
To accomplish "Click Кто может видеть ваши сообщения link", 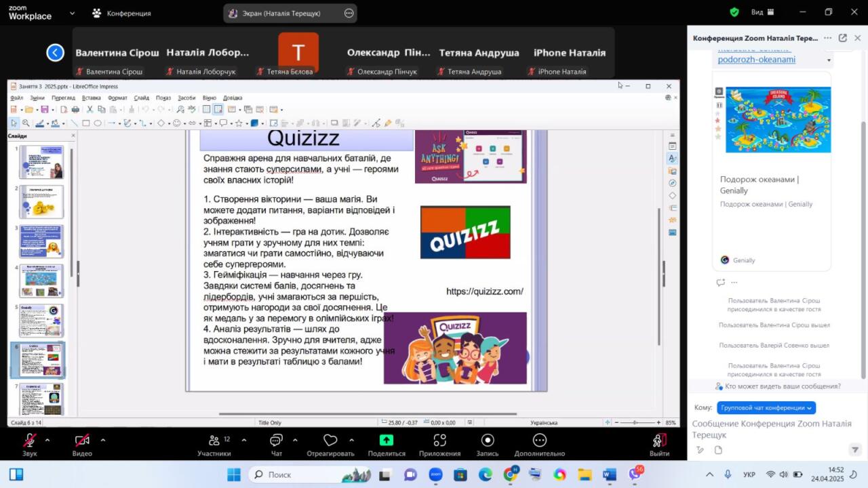I will pyautogui.click(x=783, y=386).
